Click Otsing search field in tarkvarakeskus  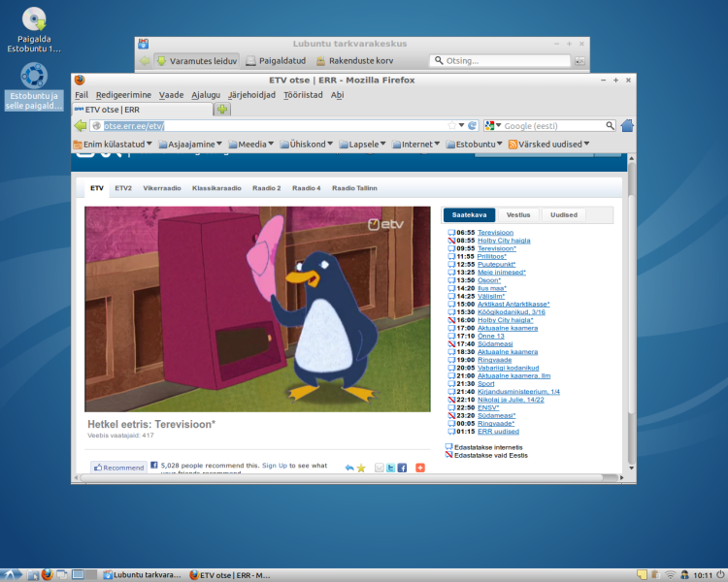click(x=500, y=61)
